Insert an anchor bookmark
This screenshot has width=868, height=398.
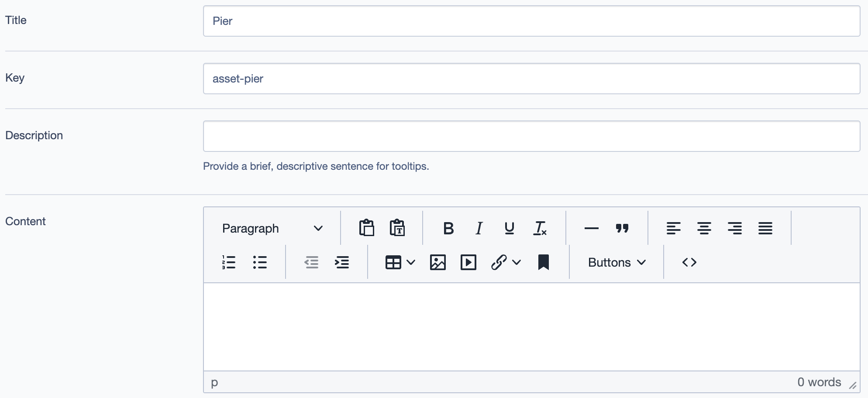(x=543, y=262)
